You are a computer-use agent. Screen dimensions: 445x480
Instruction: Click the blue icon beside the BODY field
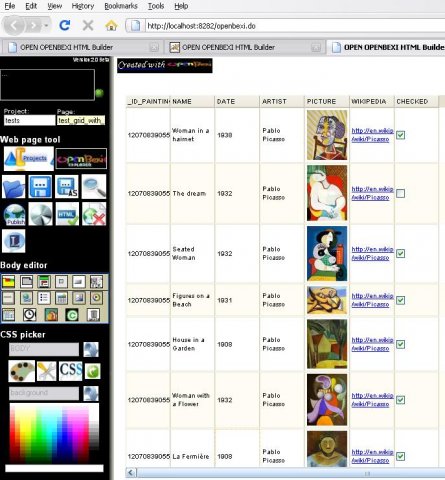[91, 349]
